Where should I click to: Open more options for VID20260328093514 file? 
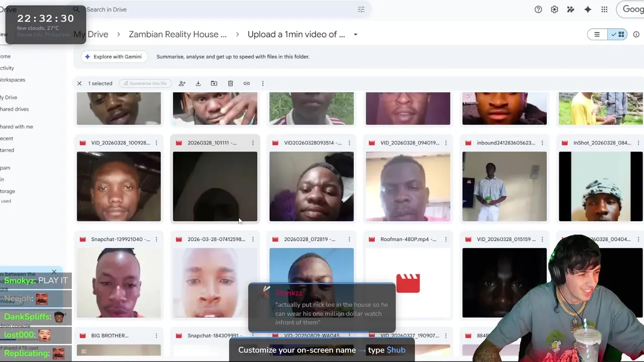tap(349, 143)
